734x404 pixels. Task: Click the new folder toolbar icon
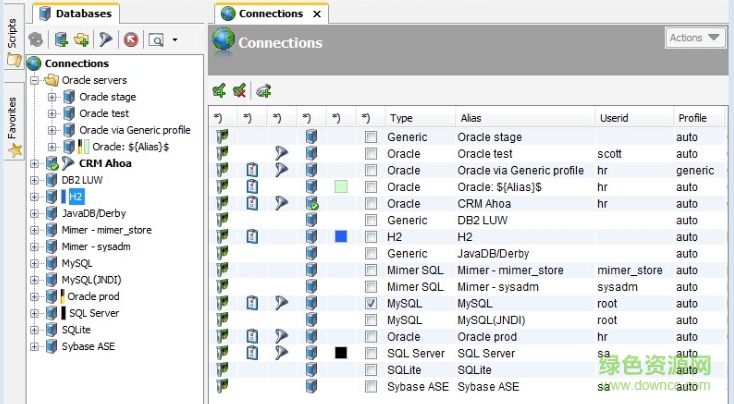point(82,40)
